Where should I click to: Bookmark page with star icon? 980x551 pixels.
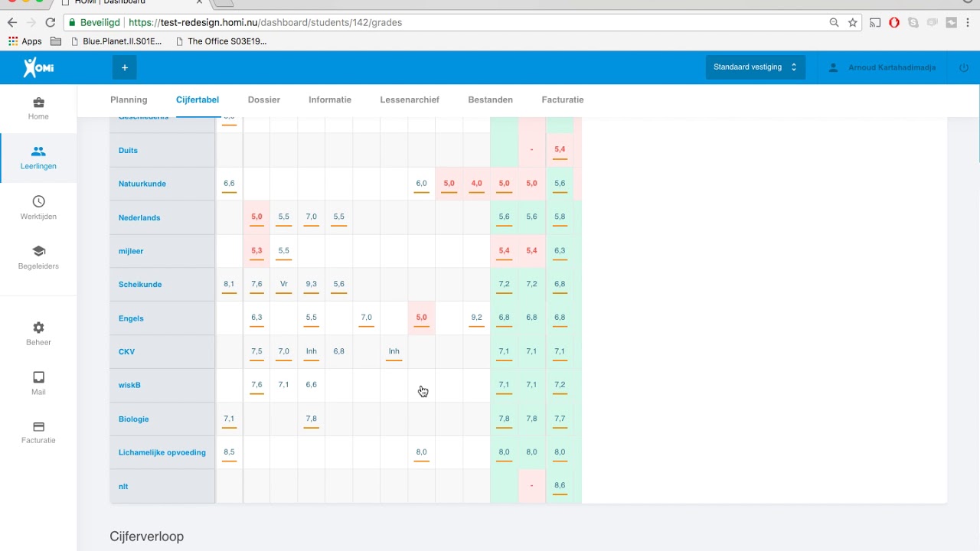click(853, 23)
